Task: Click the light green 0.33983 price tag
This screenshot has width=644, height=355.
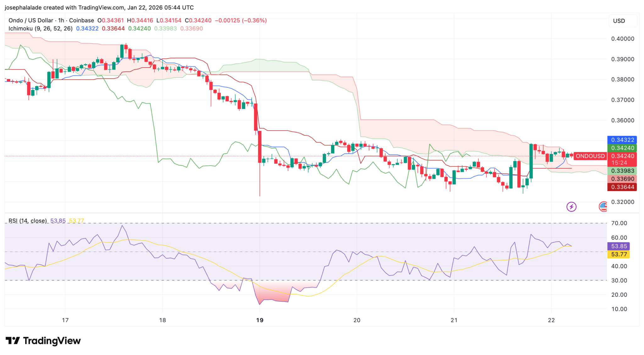Action: coord(622,171)
